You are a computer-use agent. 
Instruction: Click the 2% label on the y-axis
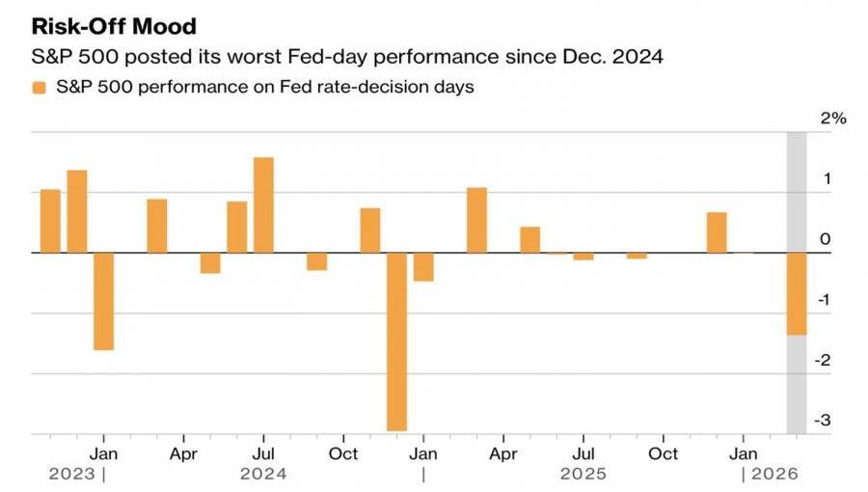coord(832,119)
